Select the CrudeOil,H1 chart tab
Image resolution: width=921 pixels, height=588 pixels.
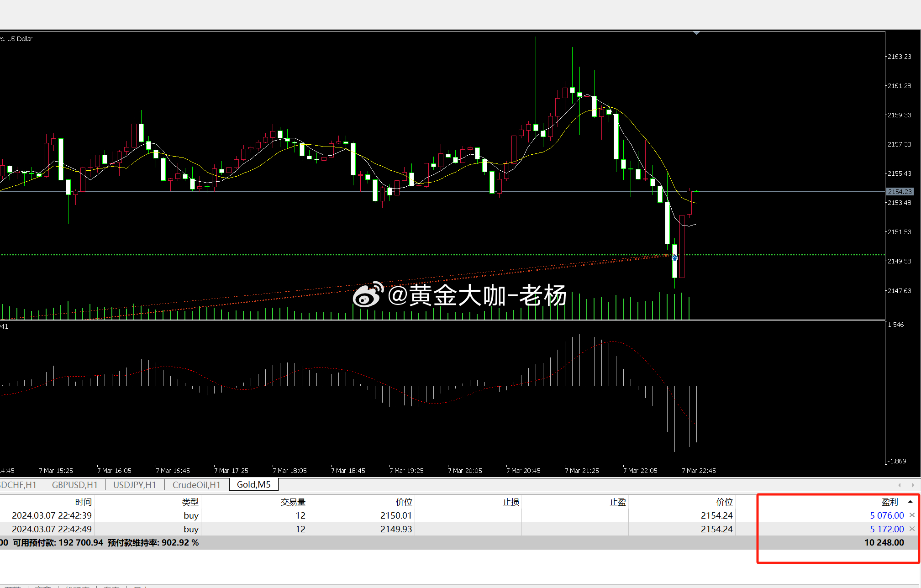[x=196, y=484]
